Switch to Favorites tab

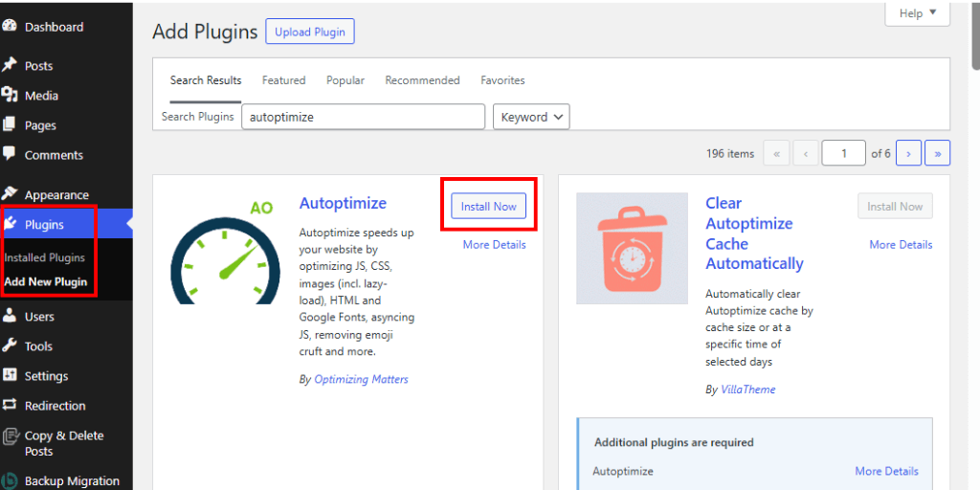pyautogui.click(x=502, y=80)
